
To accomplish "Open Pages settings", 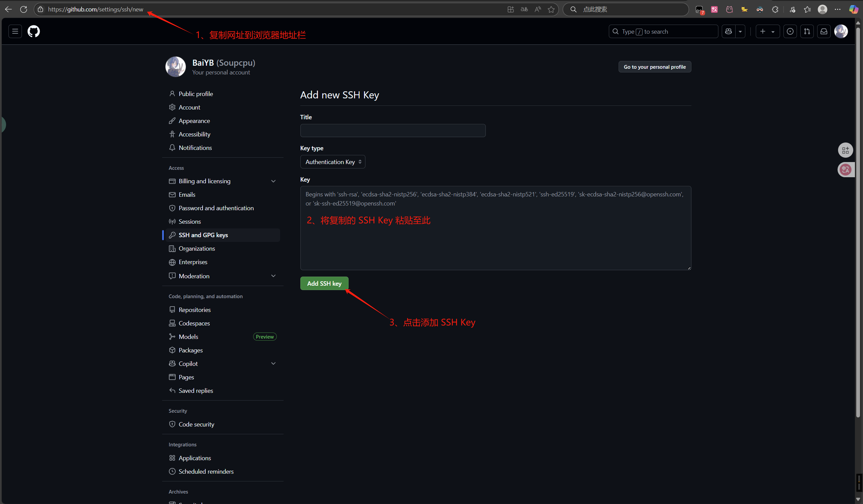I will pyautogui.click(x=222, y=377).
